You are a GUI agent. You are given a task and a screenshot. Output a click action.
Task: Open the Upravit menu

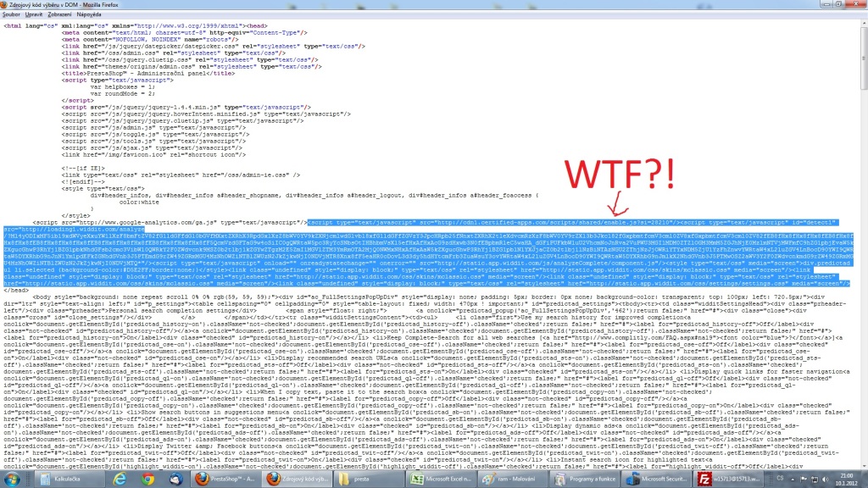pyautogui.click(x=34, y=14)
